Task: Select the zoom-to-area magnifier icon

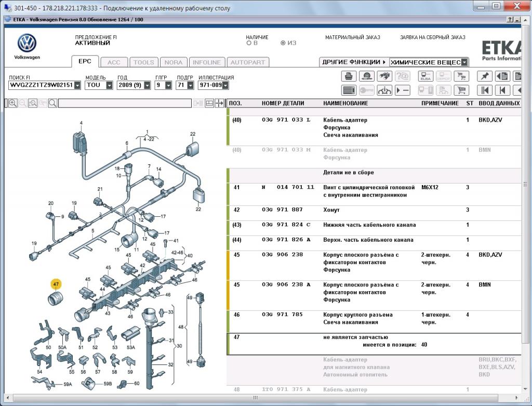Action: [x=33, y=103]
